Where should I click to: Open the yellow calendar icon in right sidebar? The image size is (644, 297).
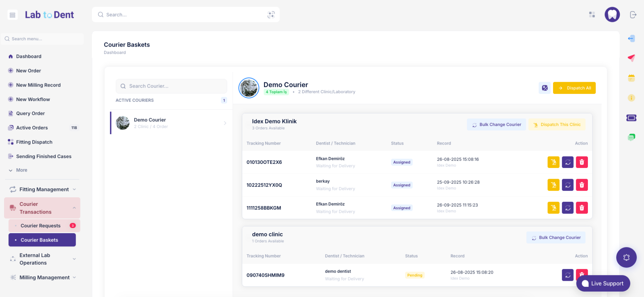click(631, 78)
